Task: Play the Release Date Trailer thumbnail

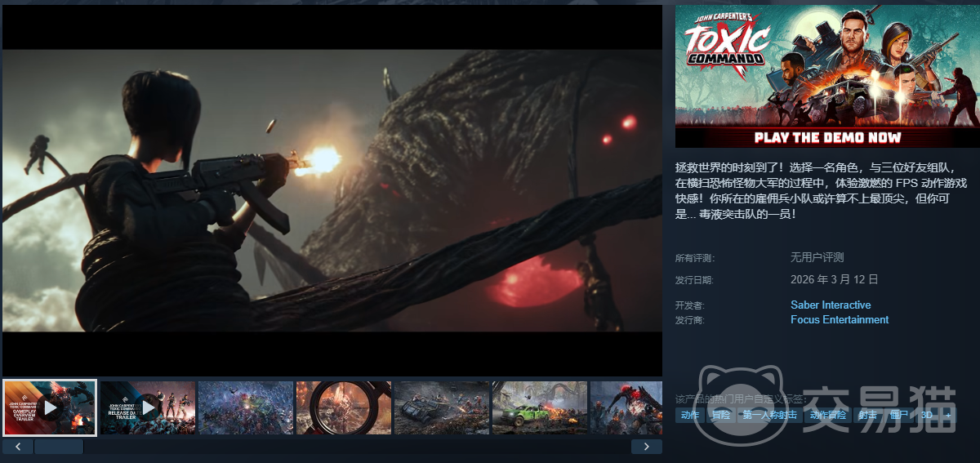Action: [148, 407]
